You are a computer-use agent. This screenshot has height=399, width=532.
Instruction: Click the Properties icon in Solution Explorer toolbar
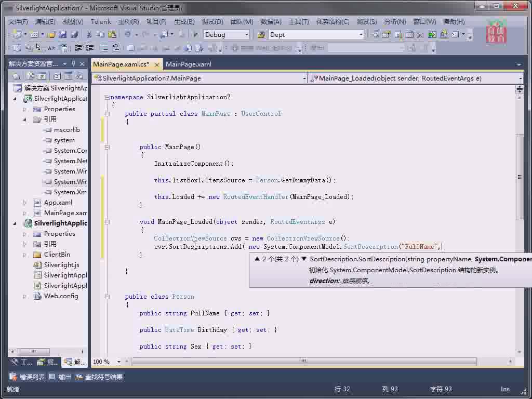(x=16, y=76)
